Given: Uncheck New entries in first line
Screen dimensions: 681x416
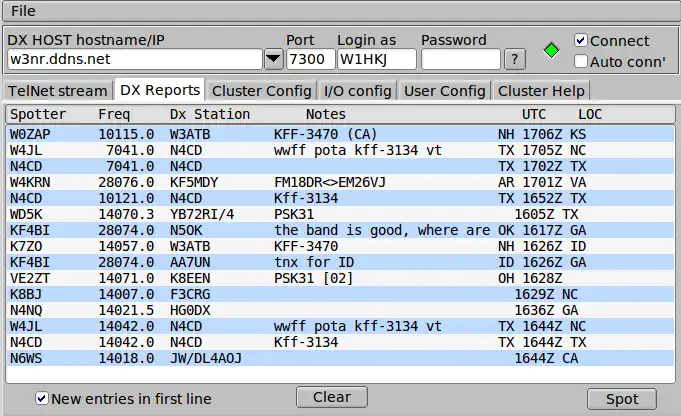Looking at the screenshot, I should pos(42,398).
